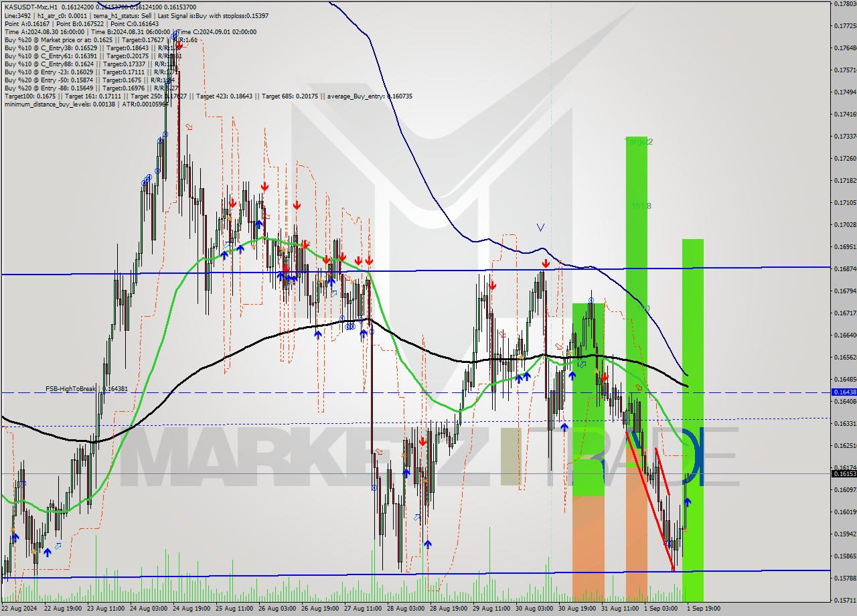Image resolution: width=857 pixels, height=616 pixels.
Task: Click the '26 Aug 03:00' time label
Action: [277, 609]
